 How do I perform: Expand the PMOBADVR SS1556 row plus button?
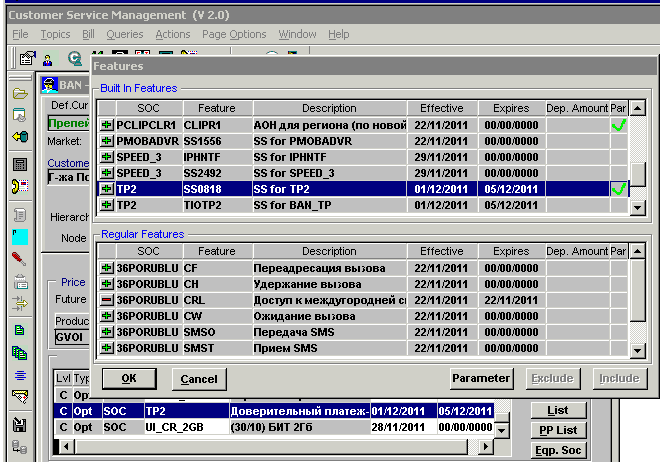pos(107,141)
